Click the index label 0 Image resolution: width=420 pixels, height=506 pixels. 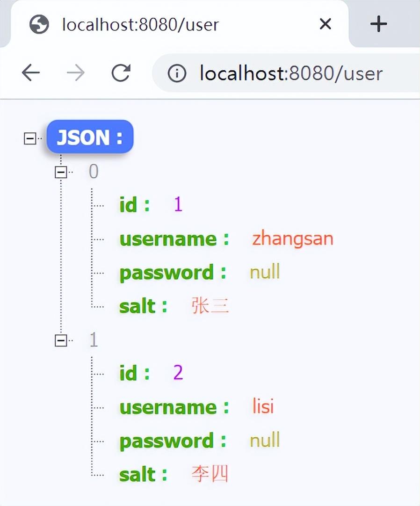(94, 172)
